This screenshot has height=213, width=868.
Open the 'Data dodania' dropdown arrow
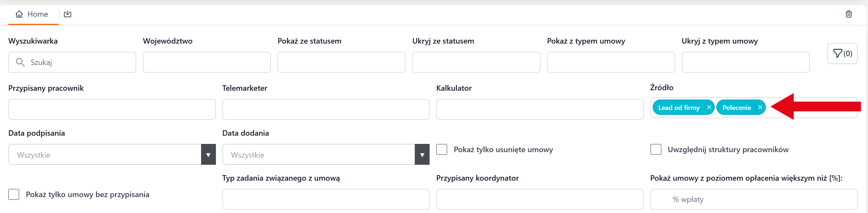click(x=422, y=155)
